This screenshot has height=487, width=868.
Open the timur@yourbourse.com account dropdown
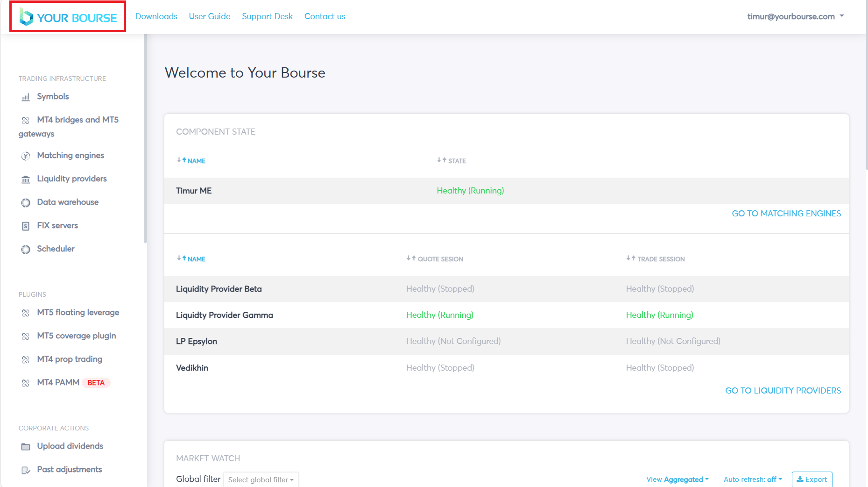point(795,16)
